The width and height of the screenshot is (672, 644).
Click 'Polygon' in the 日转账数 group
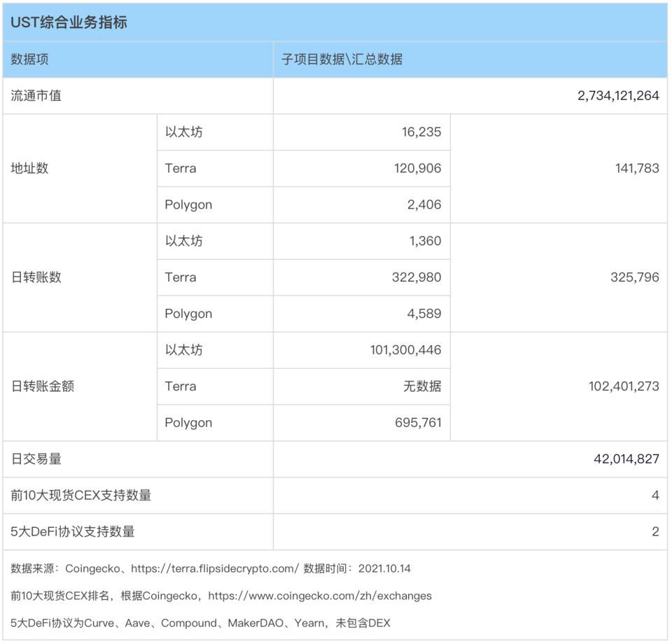[188, 314]
